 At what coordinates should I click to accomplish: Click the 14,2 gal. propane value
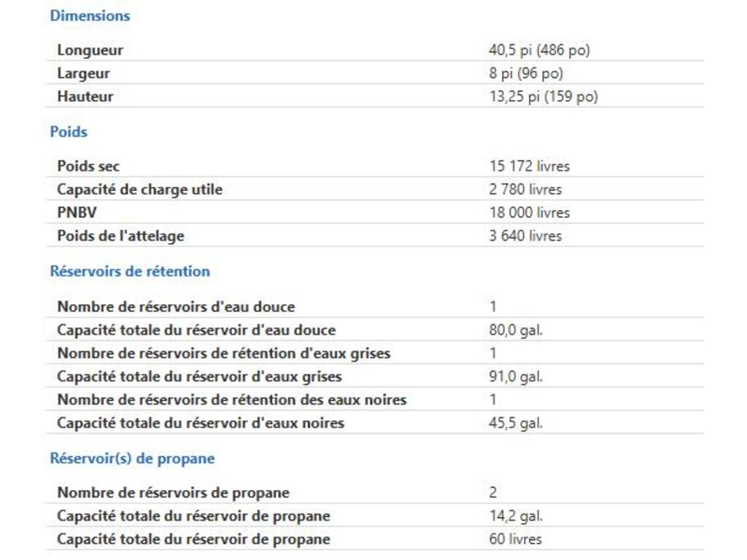[x=516, y=516]
